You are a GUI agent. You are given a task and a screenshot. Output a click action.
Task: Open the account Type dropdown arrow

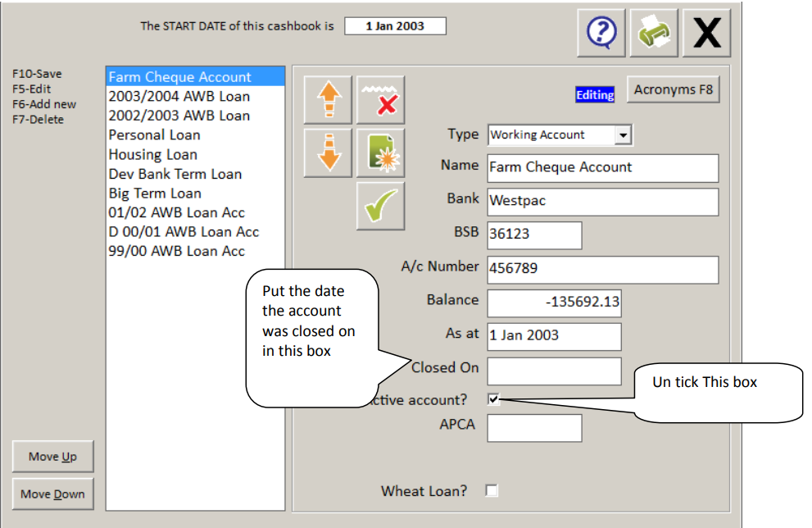623,135
